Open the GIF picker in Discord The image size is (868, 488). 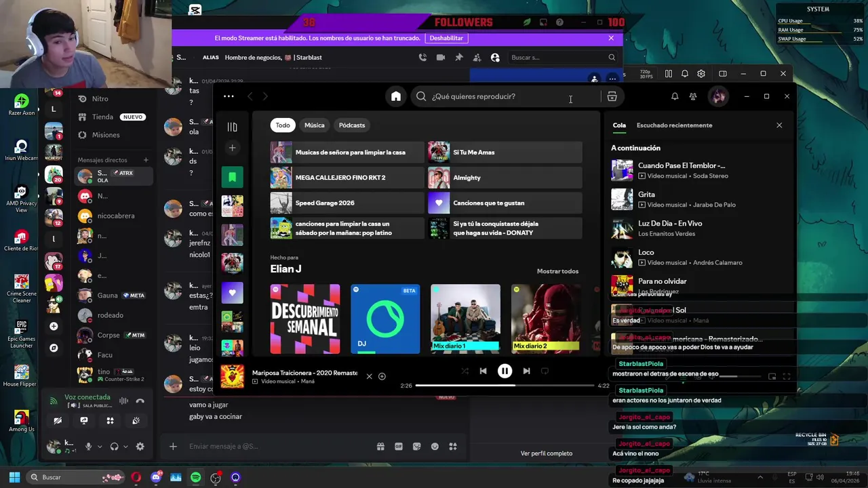(399, 447)
